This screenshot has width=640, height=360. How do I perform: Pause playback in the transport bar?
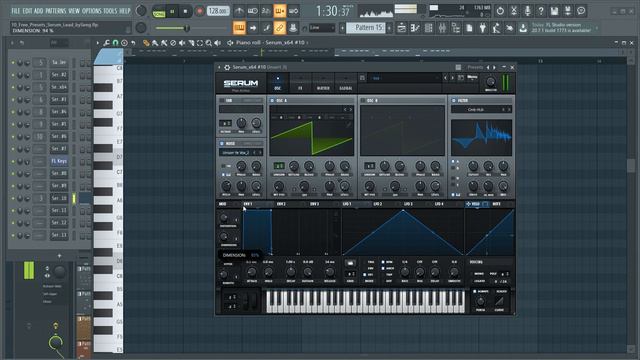click(x=172, y=11)
